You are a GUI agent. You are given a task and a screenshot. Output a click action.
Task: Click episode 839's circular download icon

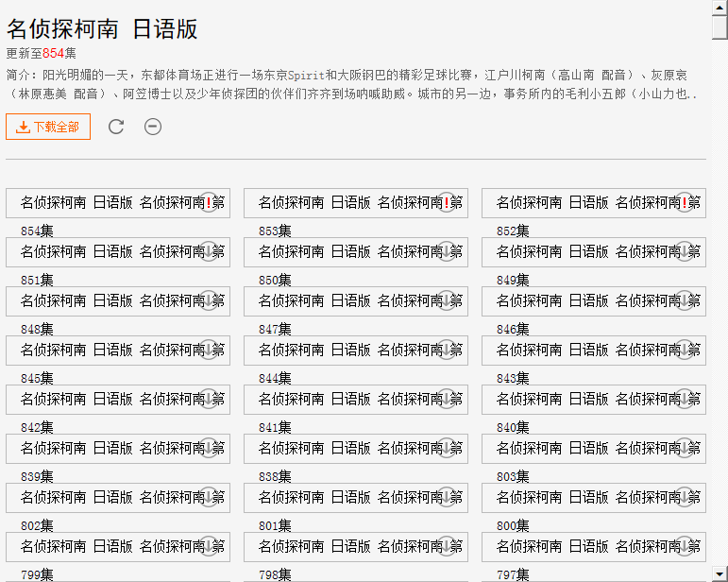point(209,448)
